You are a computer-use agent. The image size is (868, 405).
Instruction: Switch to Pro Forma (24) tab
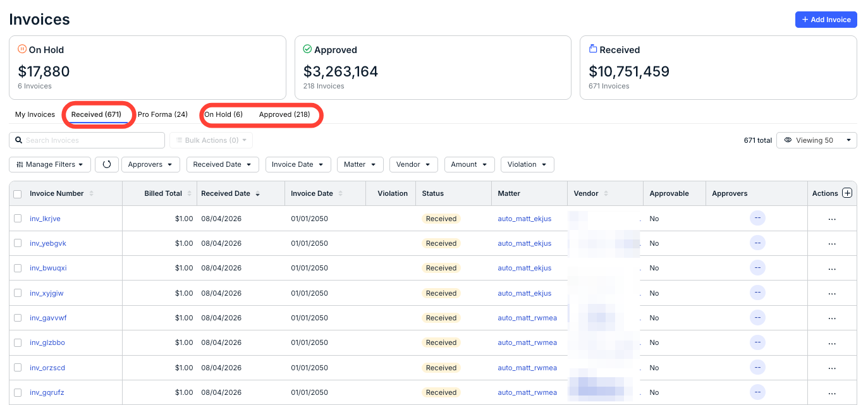[162, 114]
